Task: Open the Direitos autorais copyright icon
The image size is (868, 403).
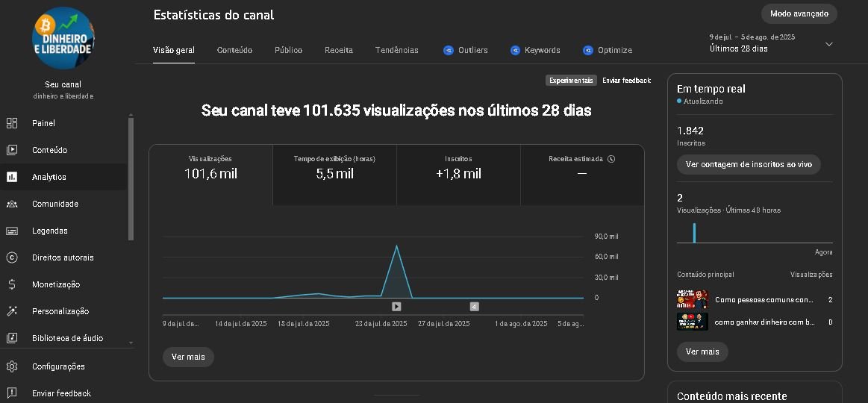Action: pos(12,257)
